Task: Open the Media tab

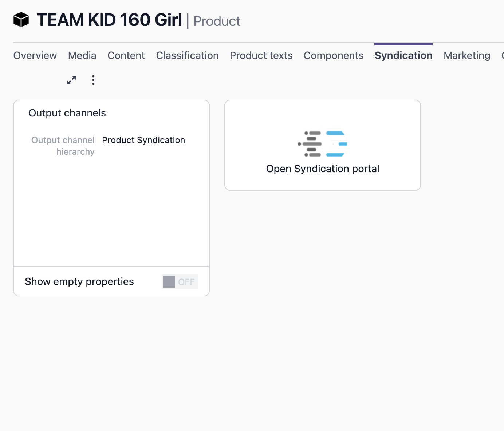Action: click(x=82, y=55)
